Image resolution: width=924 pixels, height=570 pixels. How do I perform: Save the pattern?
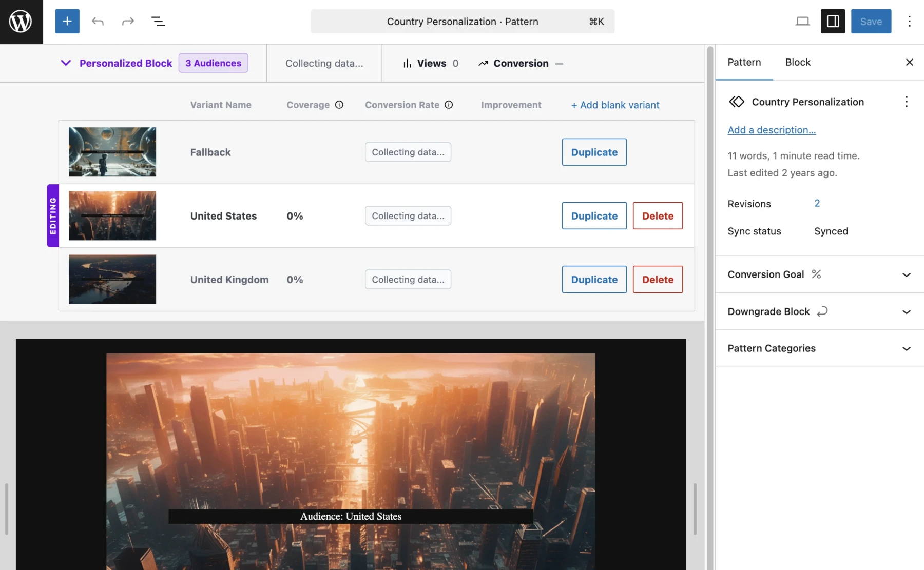click(x=871, y=21)
